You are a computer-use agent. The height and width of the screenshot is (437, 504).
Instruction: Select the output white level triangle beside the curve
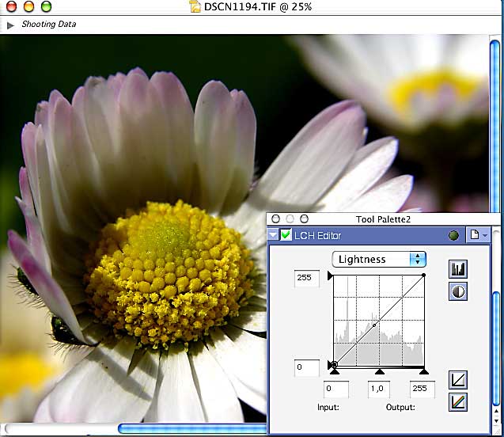330,275
